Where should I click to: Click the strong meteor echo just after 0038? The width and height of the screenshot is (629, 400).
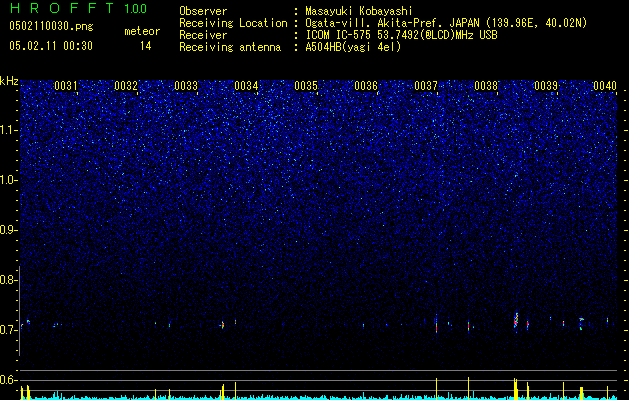tap(516, 321)
